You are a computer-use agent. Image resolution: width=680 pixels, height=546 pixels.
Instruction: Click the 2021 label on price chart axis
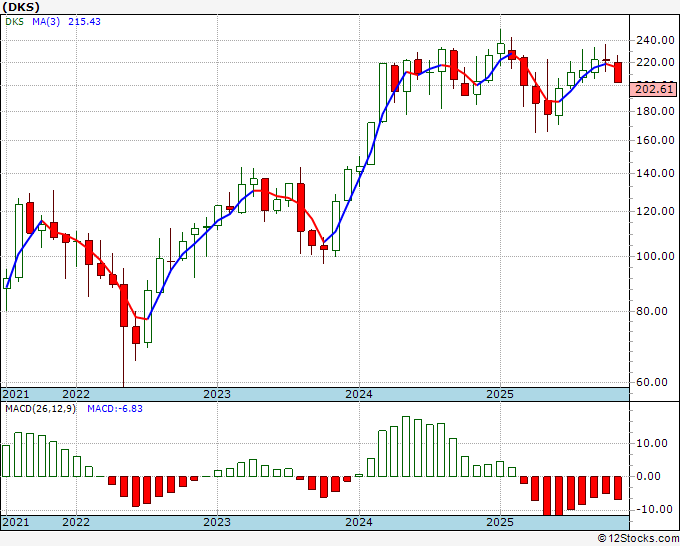pyautogui.click(x=16, y=394)
